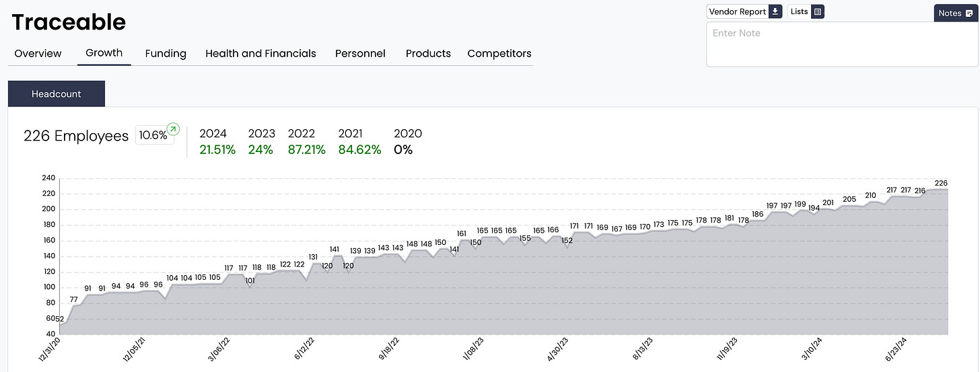980x372 pixels.
Task: Click into the Enter Note field
Action: point(841,44)
